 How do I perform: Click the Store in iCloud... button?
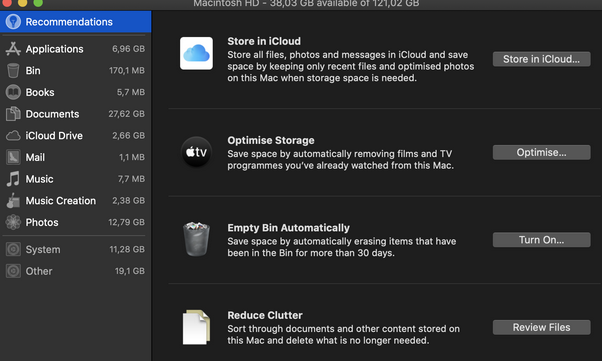pos(541,59)
